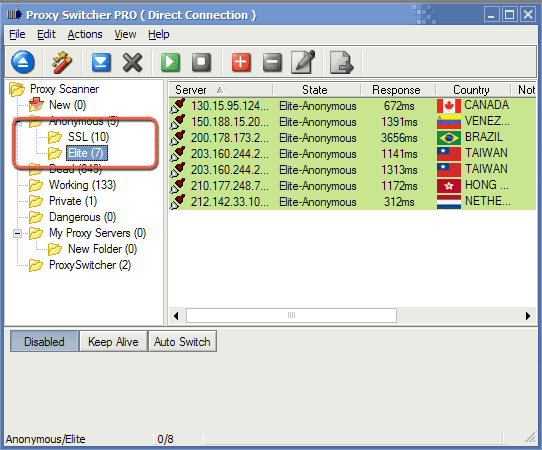Click the blue Show/Hide proxy list eject icon
The width and height of the screenshot is (542, 450).
pos(23,62)
